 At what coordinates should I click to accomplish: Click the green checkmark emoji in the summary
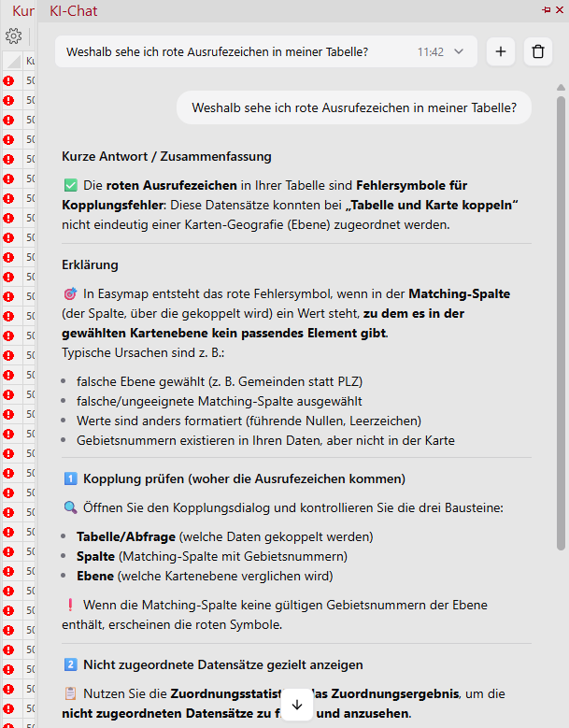[71, 185]
